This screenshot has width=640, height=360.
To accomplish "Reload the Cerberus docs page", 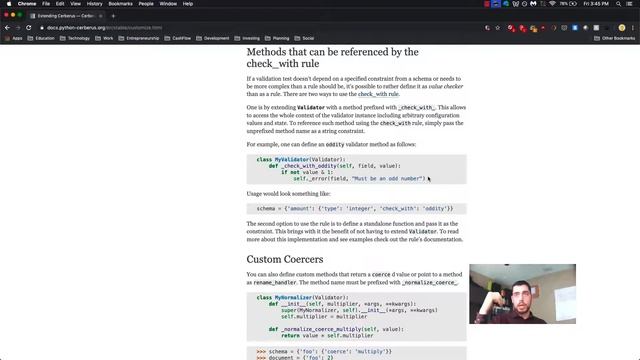I will pyautogui.click(x=29, y=28).
